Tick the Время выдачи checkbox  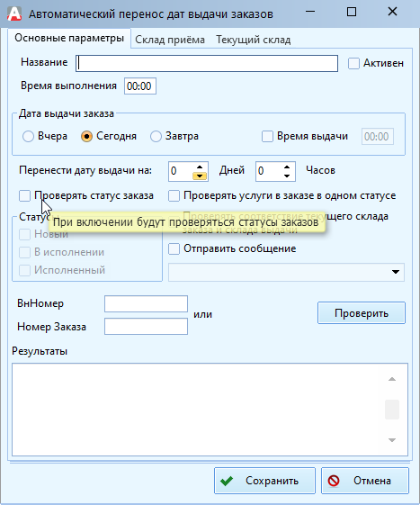[267, 136]
